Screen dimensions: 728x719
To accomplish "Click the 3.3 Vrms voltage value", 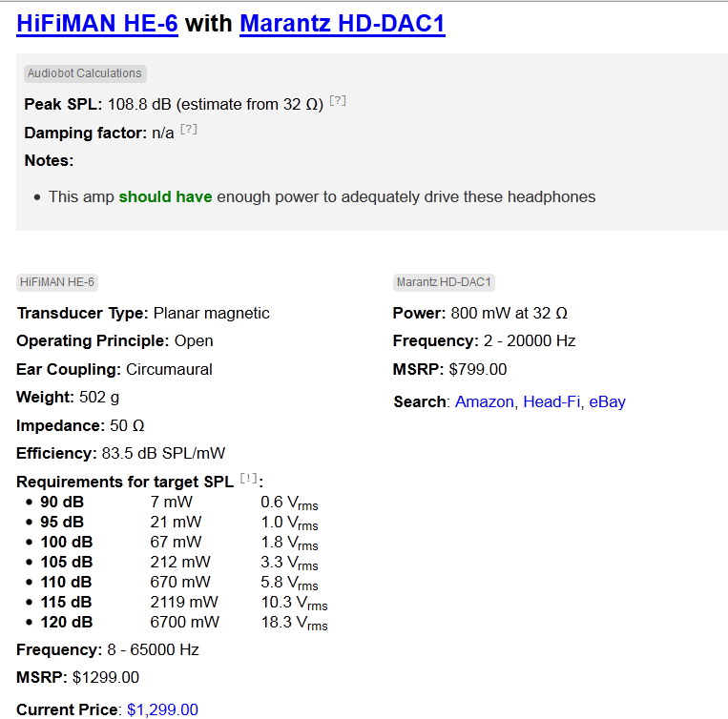I will [x=289, y=563].
